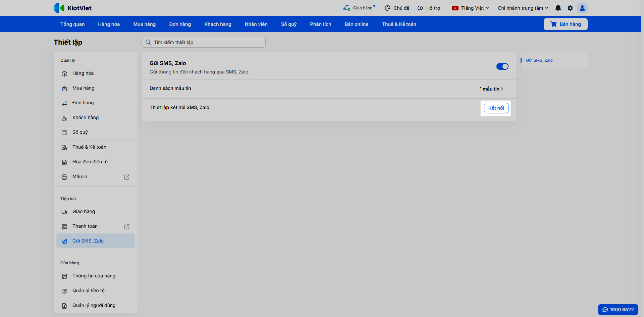Open the Hàng hóa menu in top navigation
Viewport: 644px width, 317px height.
point(109,24)
